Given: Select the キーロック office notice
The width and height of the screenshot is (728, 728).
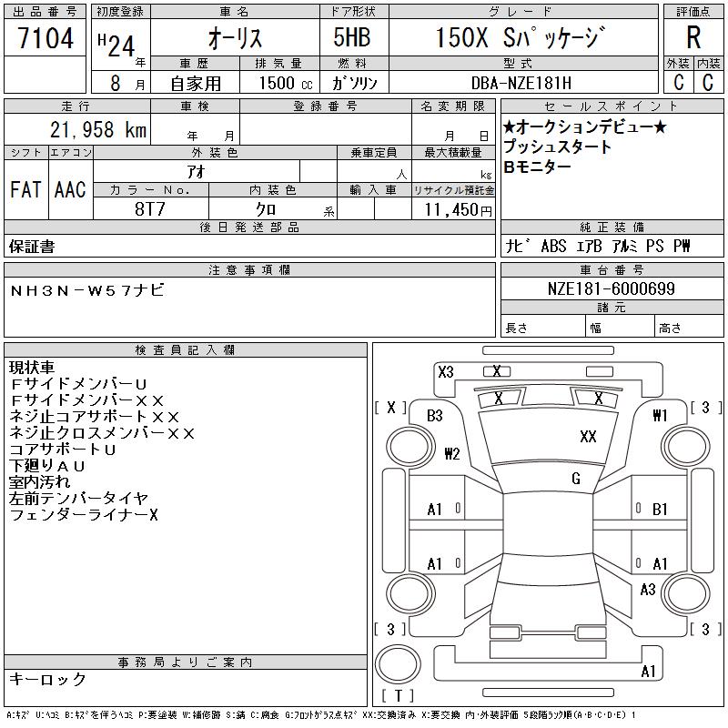Looking at the screenshot, I should point(48,680).
